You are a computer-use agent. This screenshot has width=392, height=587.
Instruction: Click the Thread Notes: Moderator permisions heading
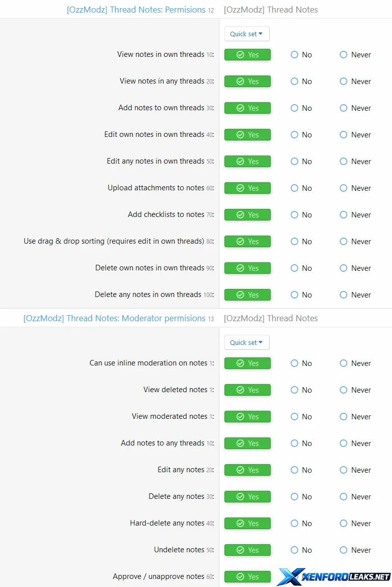[x=114, y=318]
